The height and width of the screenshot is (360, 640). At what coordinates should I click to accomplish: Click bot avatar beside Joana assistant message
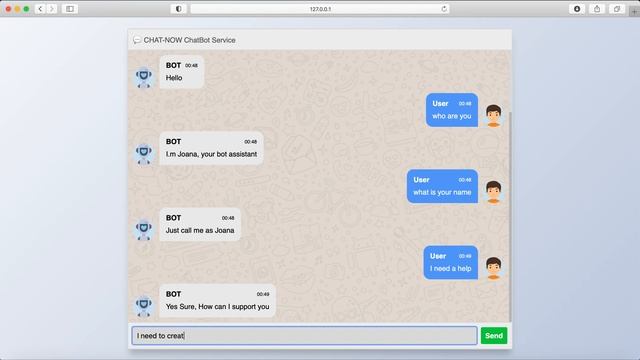(x=144, y=154)
